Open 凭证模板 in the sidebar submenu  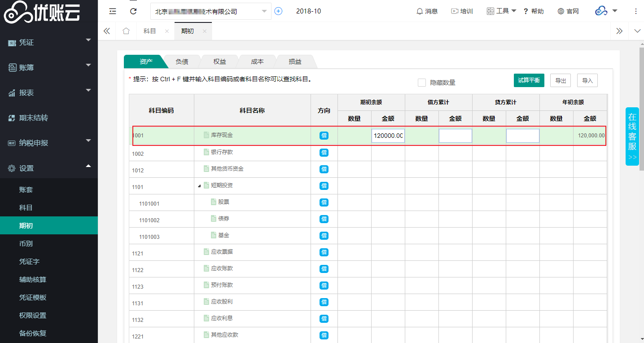49,297
